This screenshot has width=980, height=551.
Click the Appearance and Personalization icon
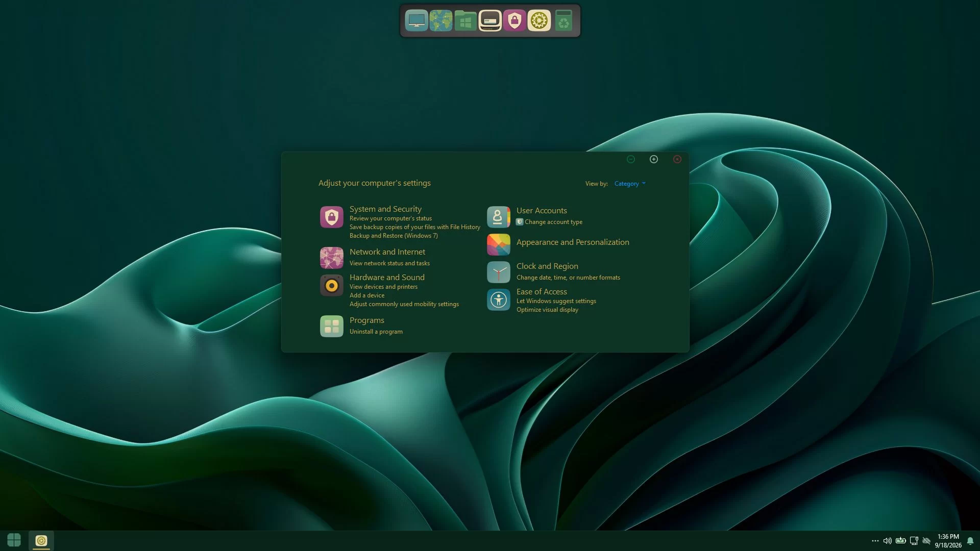(x=498, y=245)
